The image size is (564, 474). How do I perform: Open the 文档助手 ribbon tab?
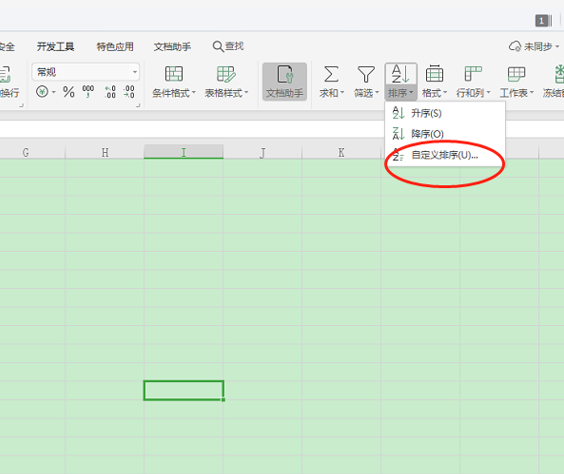tap(172, 47)
